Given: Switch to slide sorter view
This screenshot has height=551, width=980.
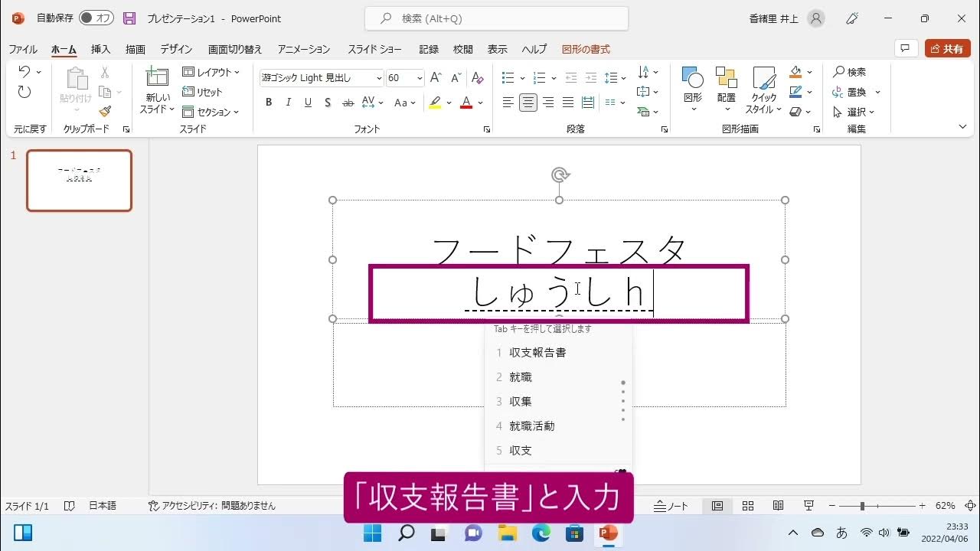Looking at the screenshot, I should pyautogui.click(x=748, y=506).
